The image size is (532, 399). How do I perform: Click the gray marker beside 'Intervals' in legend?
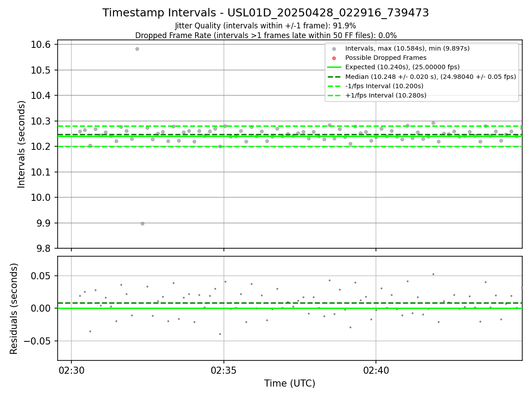(x=334, y=49)
